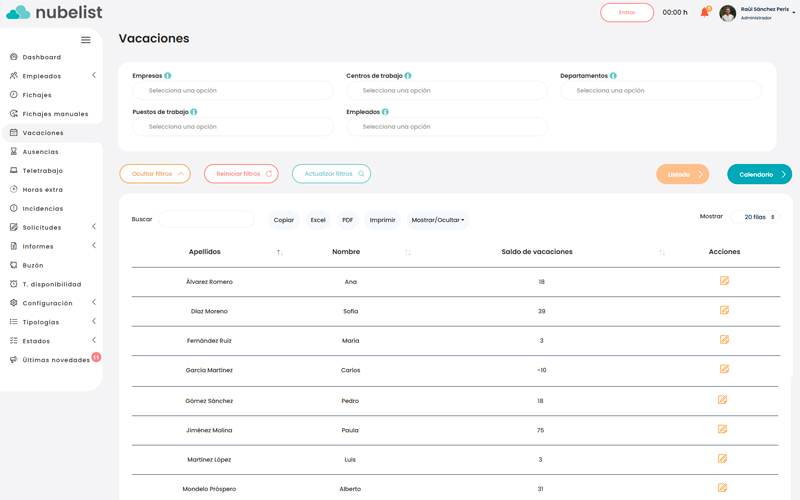Image resolution: width=800 pixels, height=500 pixels.
Task: Open the Mostrar/Ocultar columns dropdown
Action: click(x=438, y=220)
